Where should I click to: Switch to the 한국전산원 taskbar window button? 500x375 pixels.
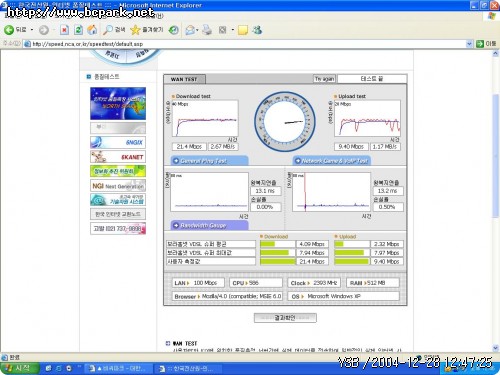pos(188,369)
